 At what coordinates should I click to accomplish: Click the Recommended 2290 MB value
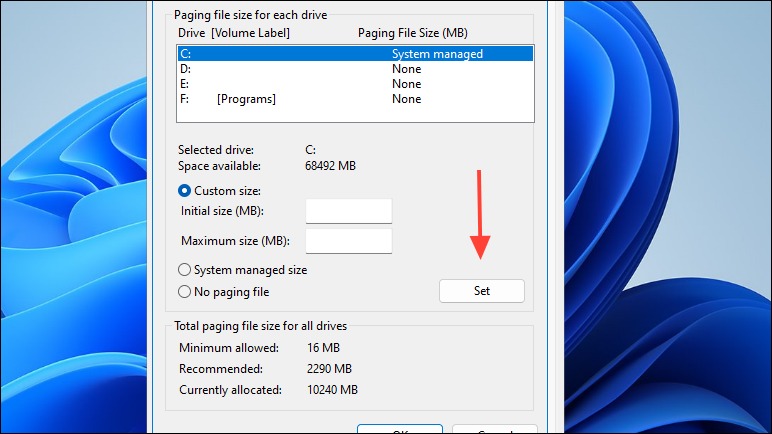(x=329, y=368)
